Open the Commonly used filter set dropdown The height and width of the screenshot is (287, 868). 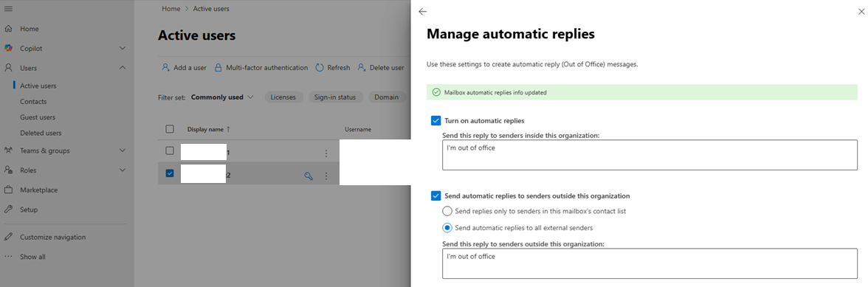click(x=223, y=97)
